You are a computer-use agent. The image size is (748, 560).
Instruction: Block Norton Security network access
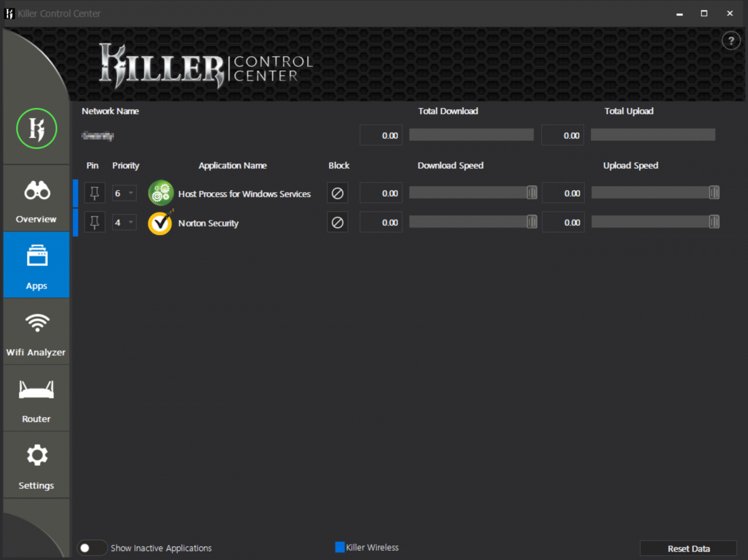pyautogui.click(x=337, y=223)
